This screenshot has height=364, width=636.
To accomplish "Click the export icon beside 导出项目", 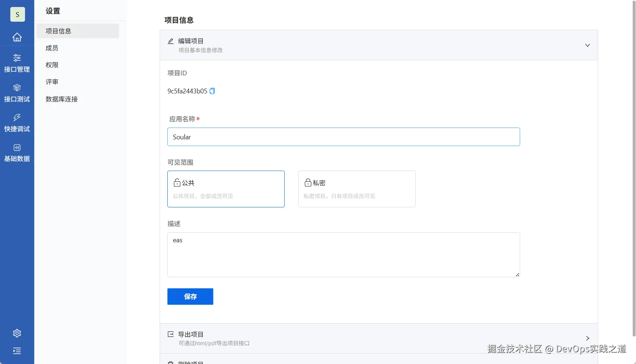I will pos(171,334).
